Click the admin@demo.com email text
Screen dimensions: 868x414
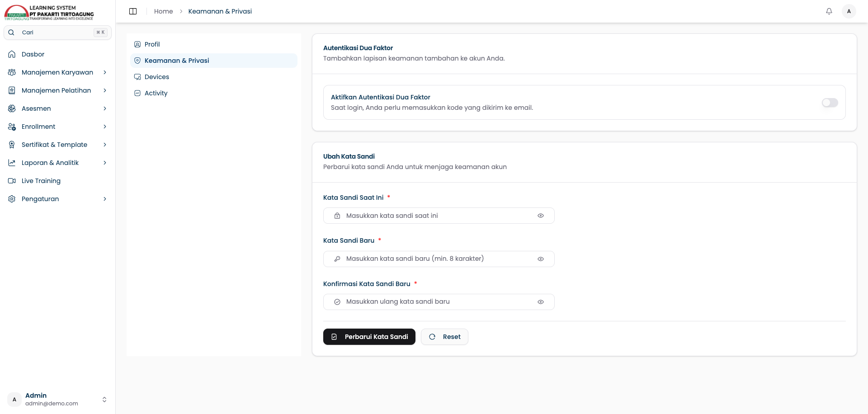(x=52, y=404)
